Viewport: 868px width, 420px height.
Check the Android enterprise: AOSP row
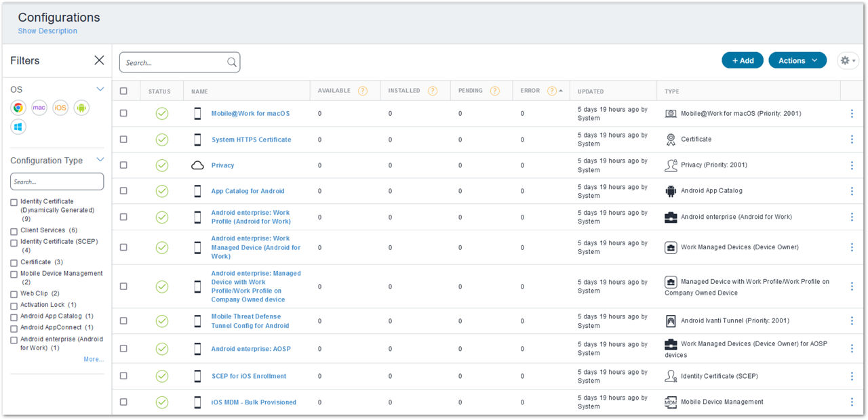[123, 348]
